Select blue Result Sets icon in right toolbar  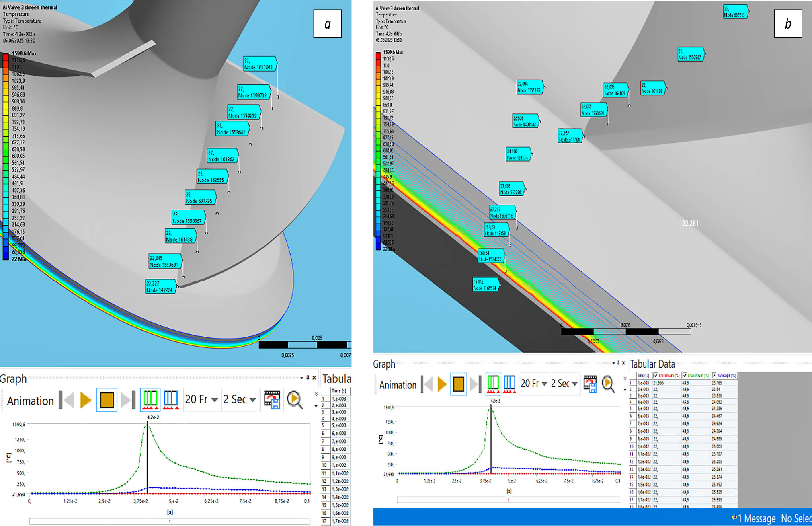click(x=509, y=384)
